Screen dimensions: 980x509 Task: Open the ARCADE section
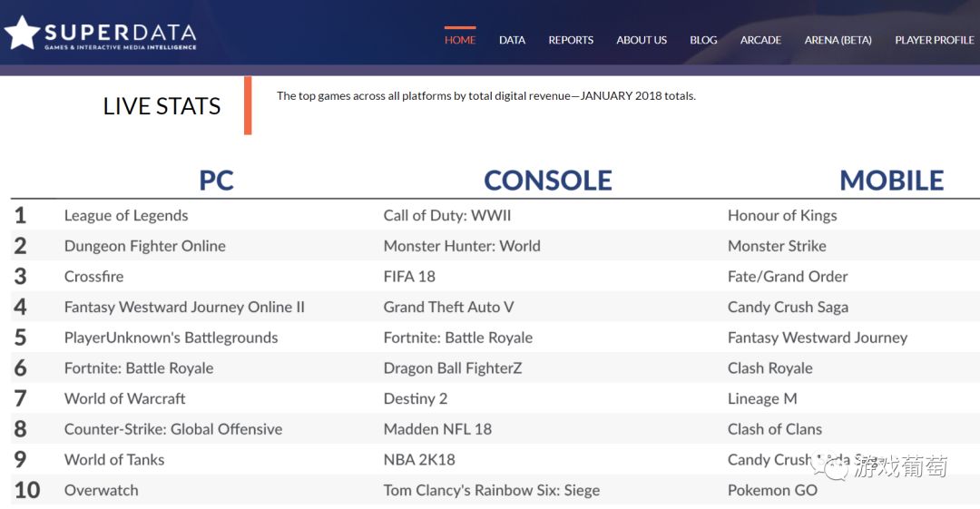pyautogui.click(x=760, y=40)
